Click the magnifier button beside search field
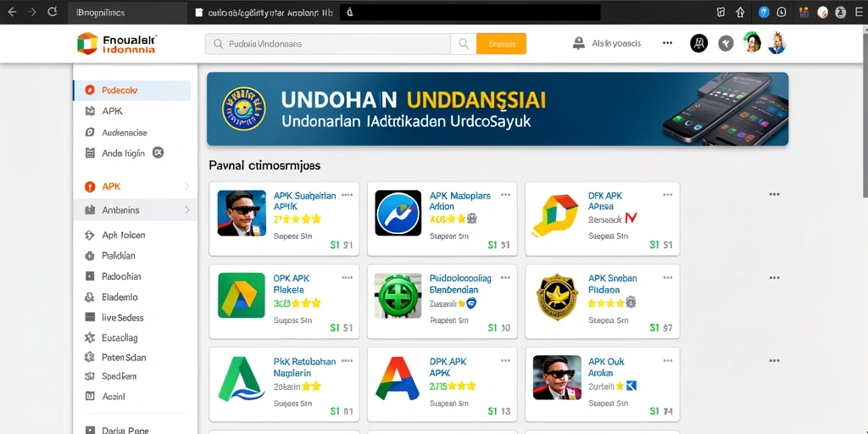 pyautogui.click(x=464, y=44)
